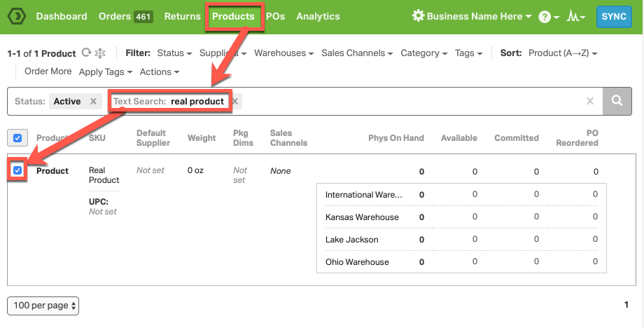Clear the entire search bar

[x=590, y=101]
